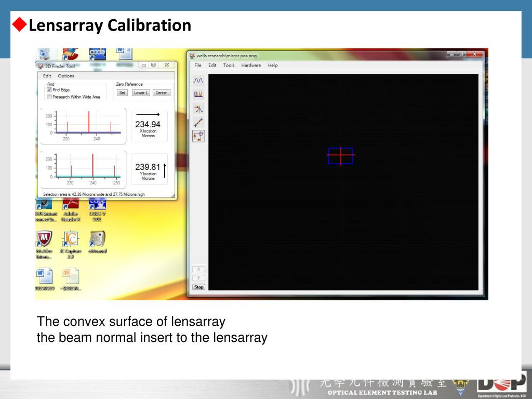This screenshot has height=399, width=532.
Task: Click the Y button above Stop
Action: 199,278
